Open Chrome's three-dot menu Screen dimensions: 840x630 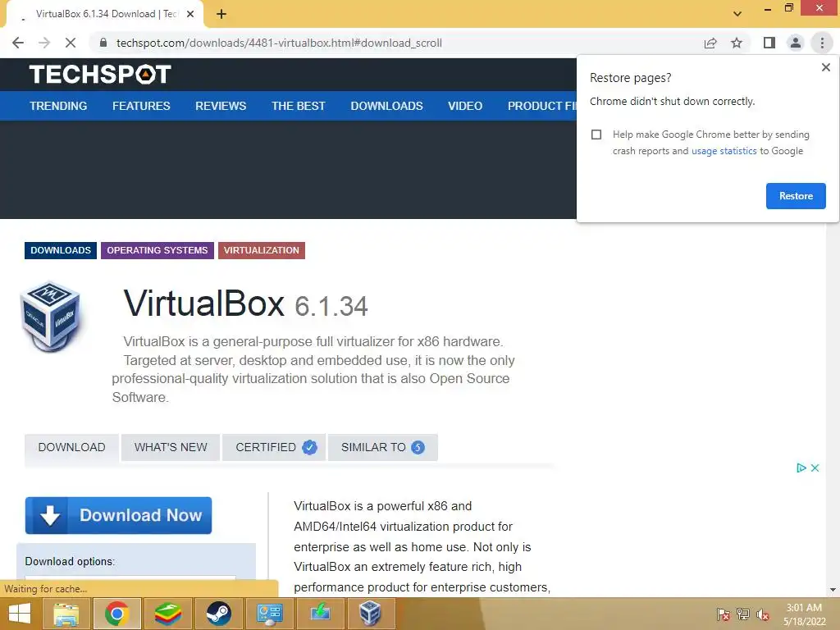[x=822, y=43]
